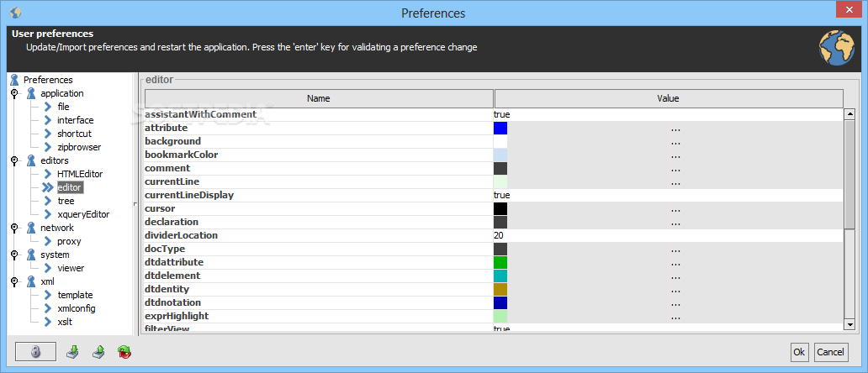
Task: Select the HTMLEditor node
Action: coord(80,174)
